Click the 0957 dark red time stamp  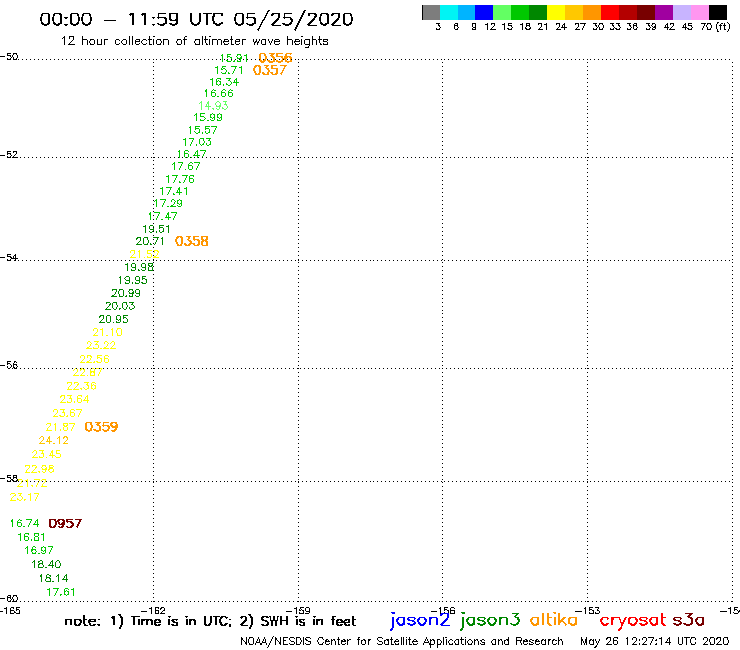[x=65, y=523]
